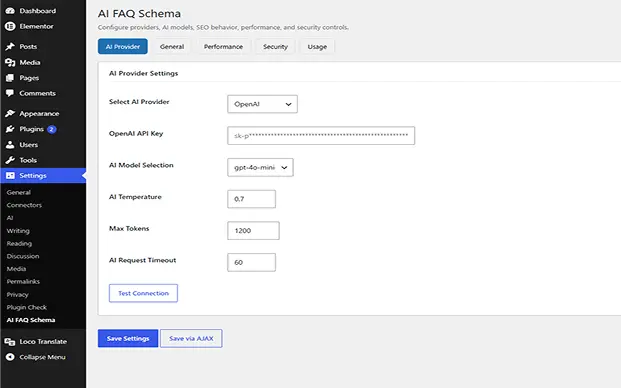
Task: Click the Appearance brush icon
Action: pos(10,113)
